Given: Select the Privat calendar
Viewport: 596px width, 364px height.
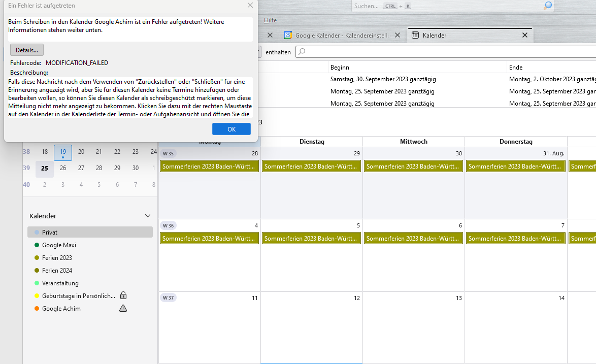Looking at the screenshot, I should click(90, 232).
